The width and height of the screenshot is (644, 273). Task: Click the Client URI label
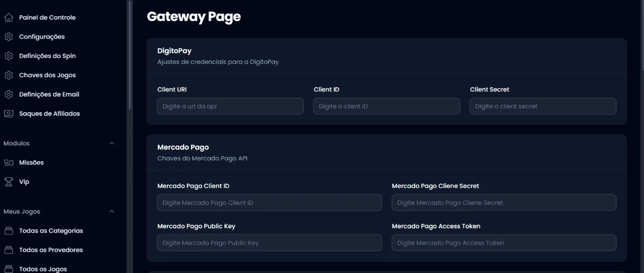(172, 90)
